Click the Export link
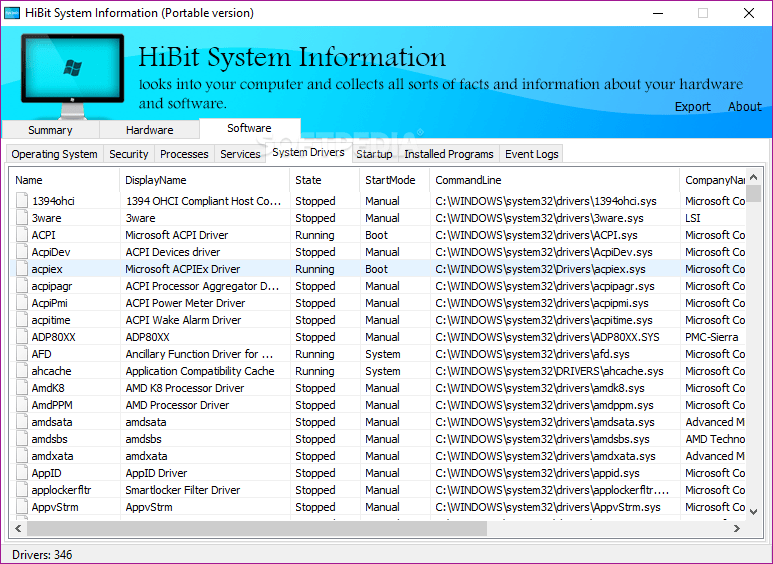Image resolution: width=773 pixels, height=564 pixels. (693, 107)
